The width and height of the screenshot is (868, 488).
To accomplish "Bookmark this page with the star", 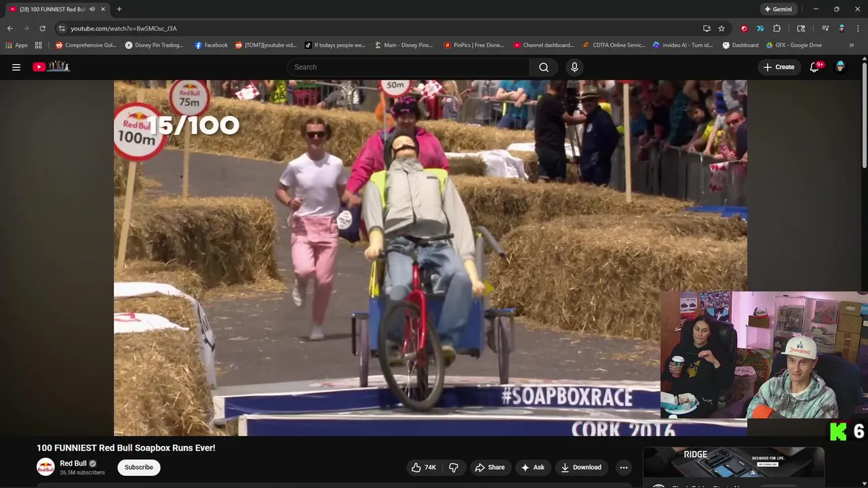I will pyautogui.click(x=722, y=28).
